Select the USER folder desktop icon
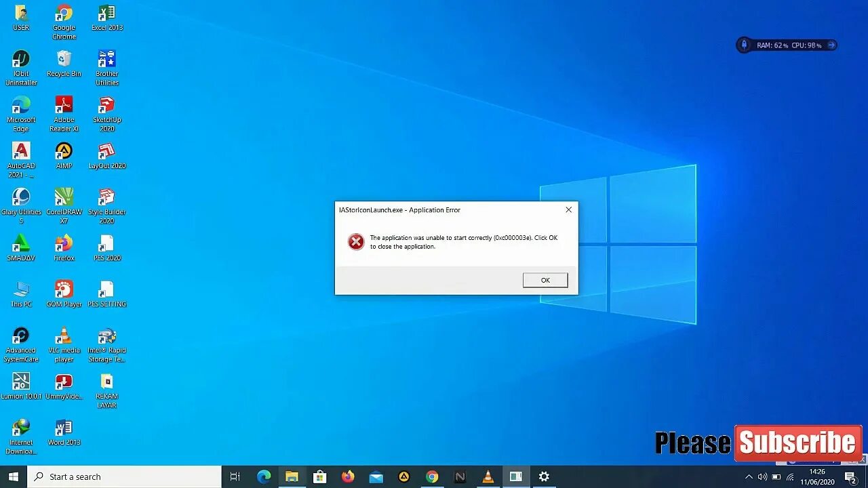 coord(21,18)
